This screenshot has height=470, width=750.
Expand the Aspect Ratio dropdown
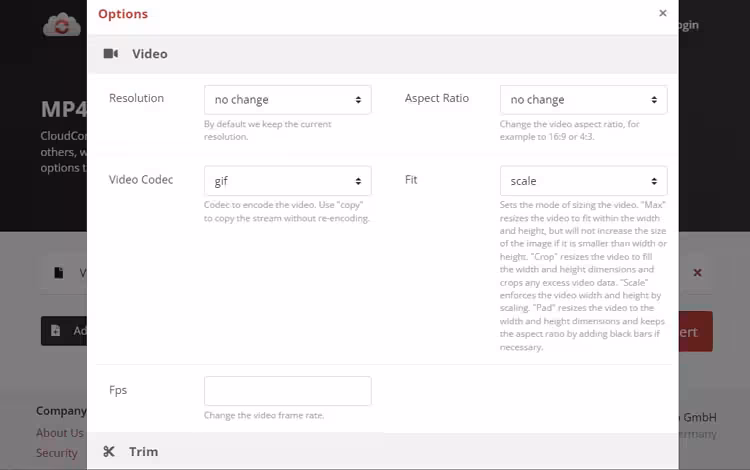(583, 100)
